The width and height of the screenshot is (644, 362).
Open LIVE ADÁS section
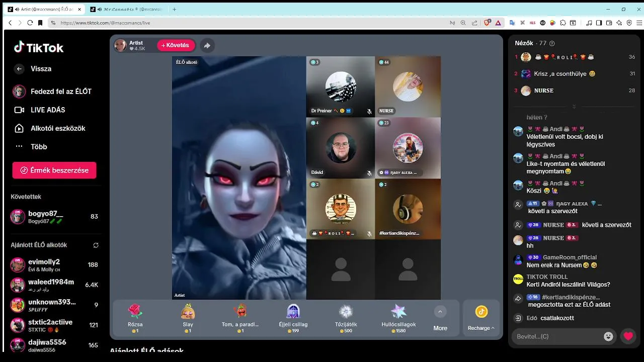click(x=39, y=110)
